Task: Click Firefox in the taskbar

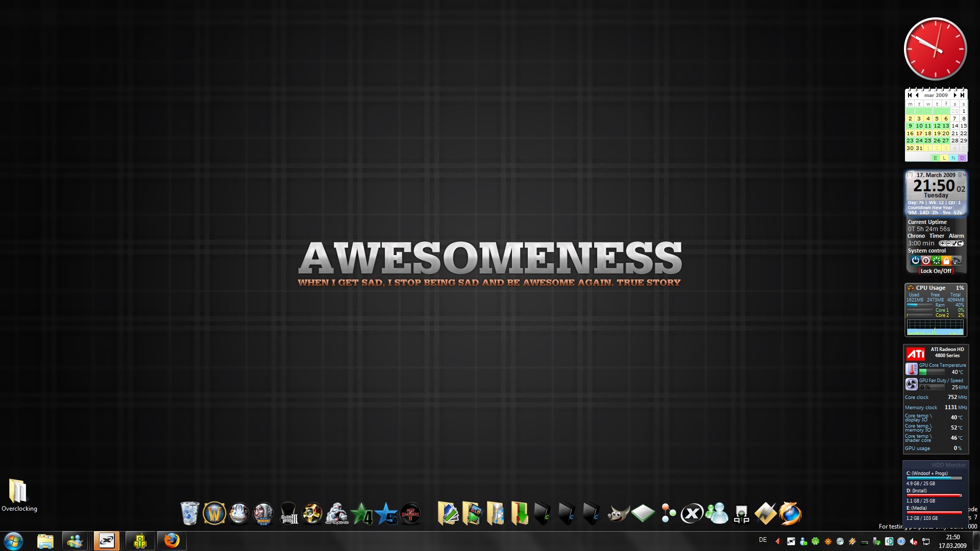Action: point(171,540)
